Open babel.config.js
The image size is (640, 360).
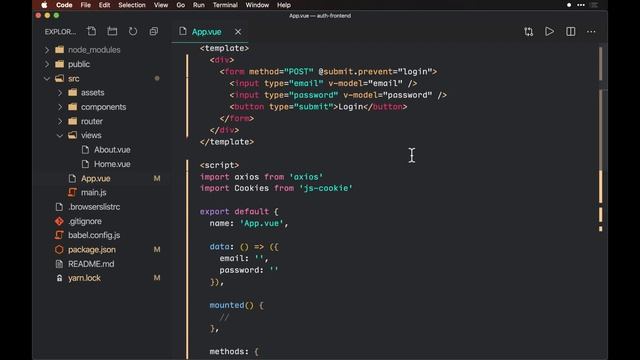click(94, 235)
